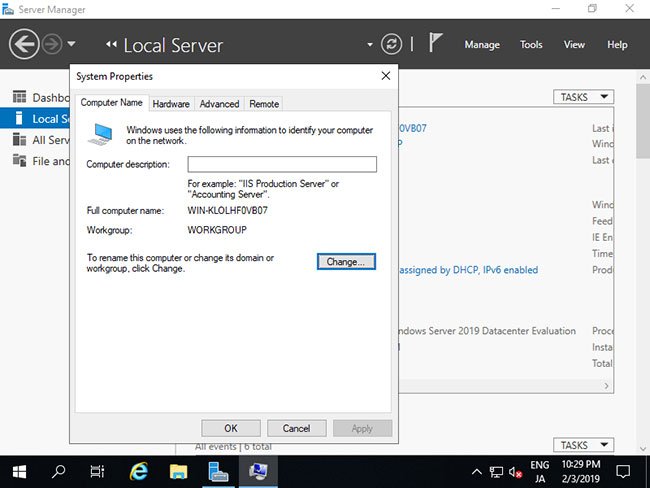Open the Notifications flag
650x488 pixels.
(435, 42)
